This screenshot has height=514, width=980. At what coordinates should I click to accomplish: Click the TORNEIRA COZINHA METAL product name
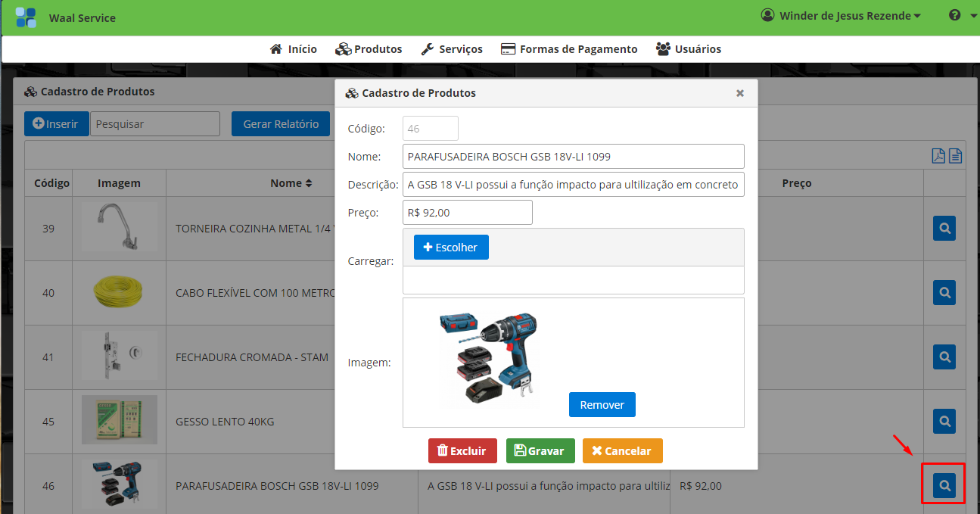pyautogui.click(x=255, y=229)
